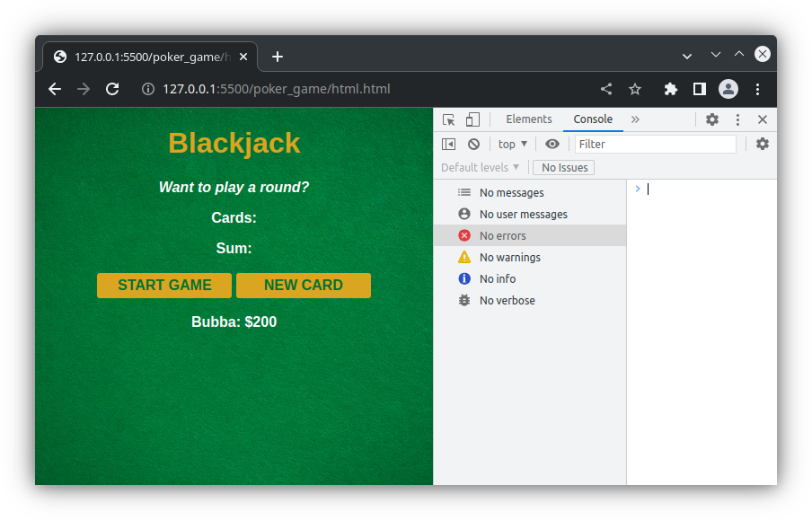Select the Console tab

point(592,119)
